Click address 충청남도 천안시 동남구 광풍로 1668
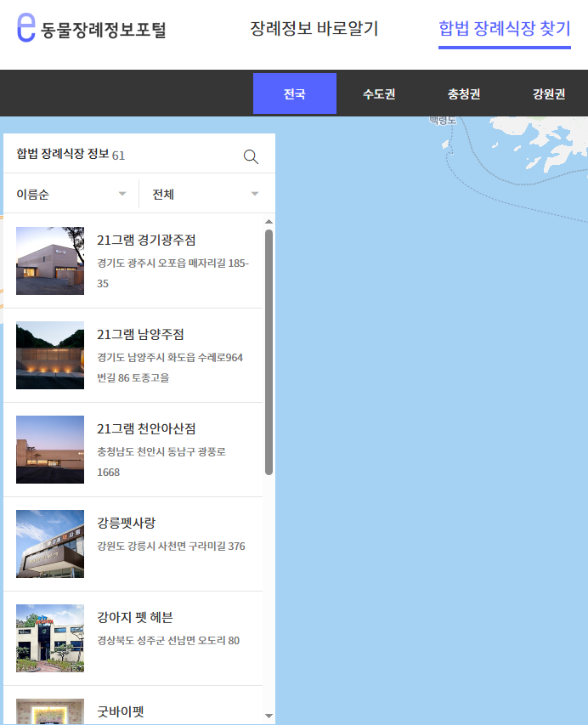588x725 pixels. [x=161, y=462]
